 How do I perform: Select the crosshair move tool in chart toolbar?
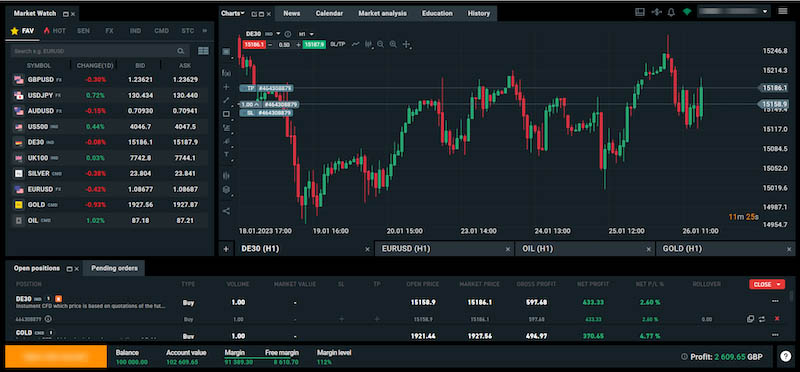(406, 44)
